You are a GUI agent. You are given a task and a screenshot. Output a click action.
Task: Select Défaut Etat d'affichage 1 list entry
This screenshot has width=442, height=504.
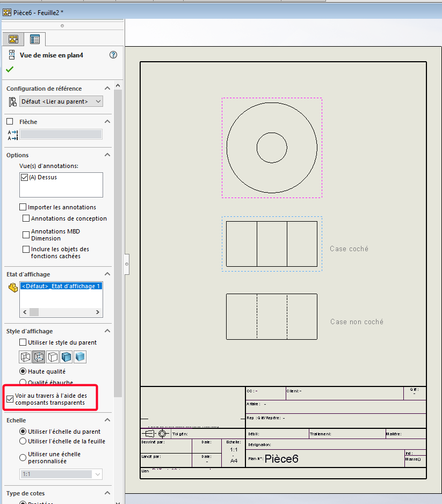tap(61, 287)
